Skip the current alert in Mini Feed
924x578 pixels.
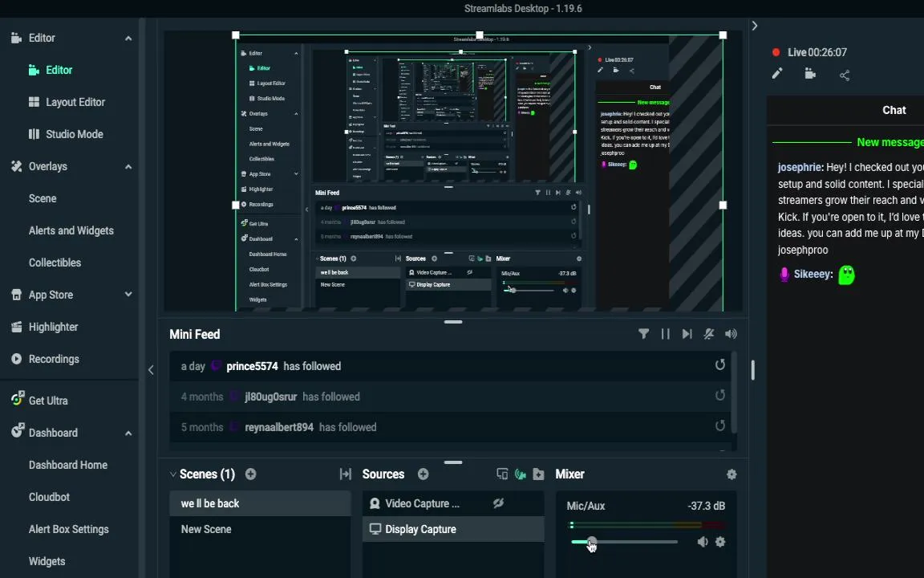[687, 334]
